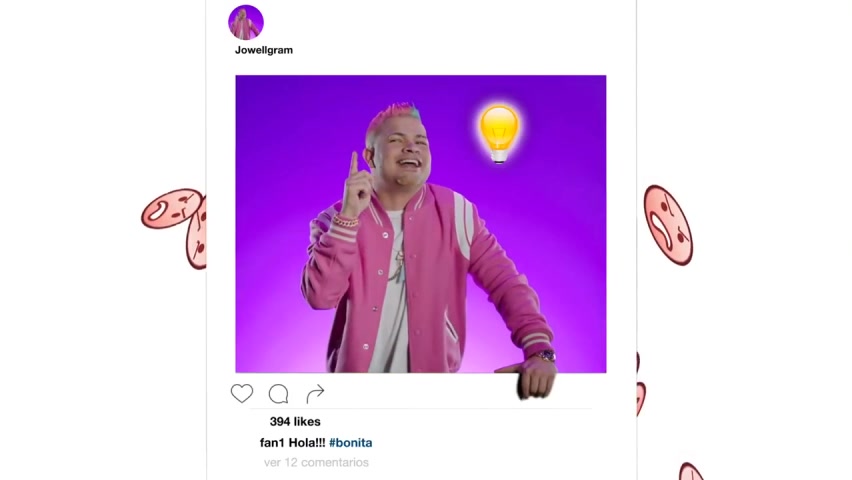
Task: Click the Hola!!! comment text
Action: [x=307, y=442]
